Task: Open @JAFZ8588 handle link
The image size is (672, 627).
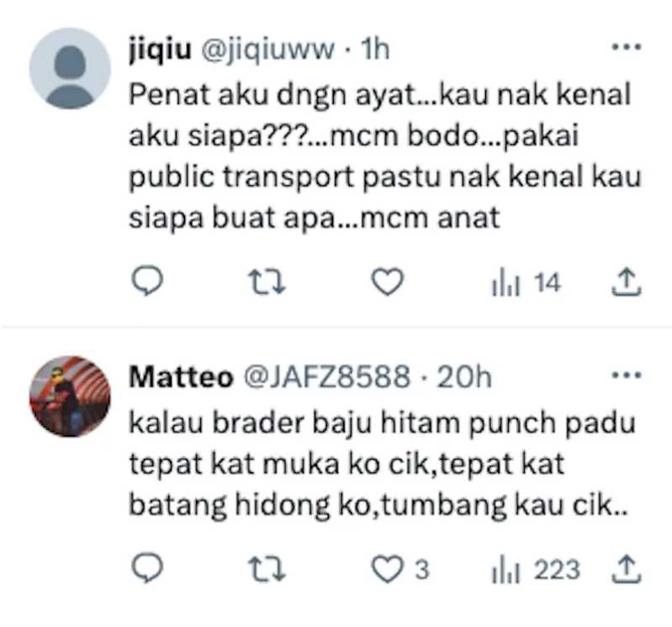Action: coord(327,377)
